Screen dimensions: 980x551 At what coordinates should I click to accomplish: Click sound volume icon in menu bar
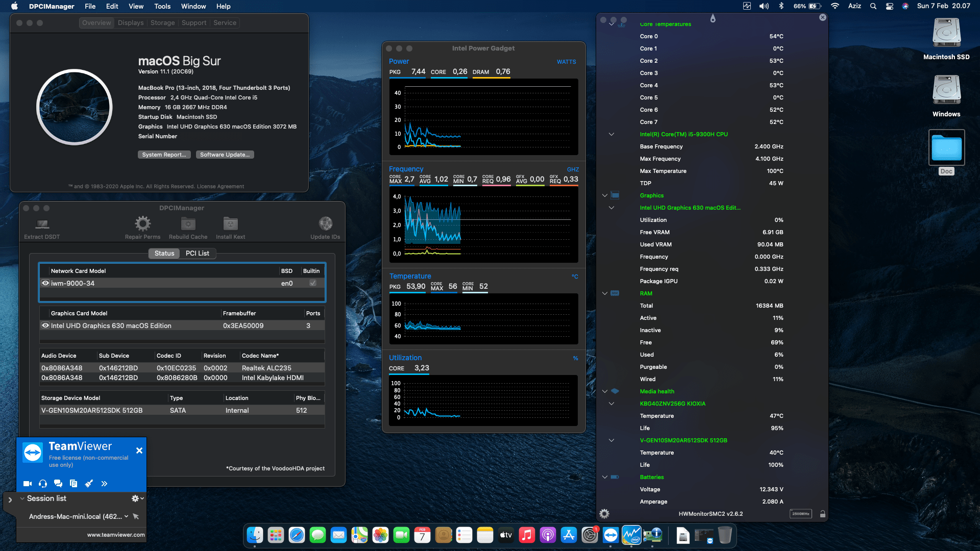pyautogui.click(x=764, y=6)
